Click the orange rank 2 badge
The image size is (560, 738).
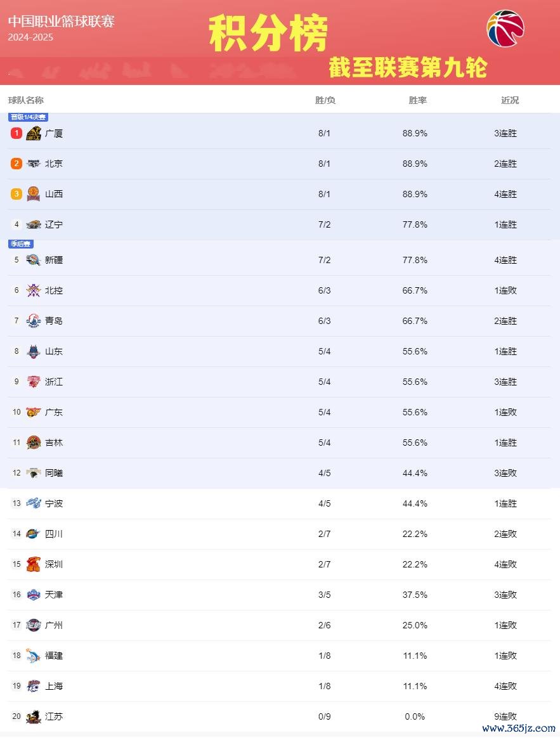[16, 164]
